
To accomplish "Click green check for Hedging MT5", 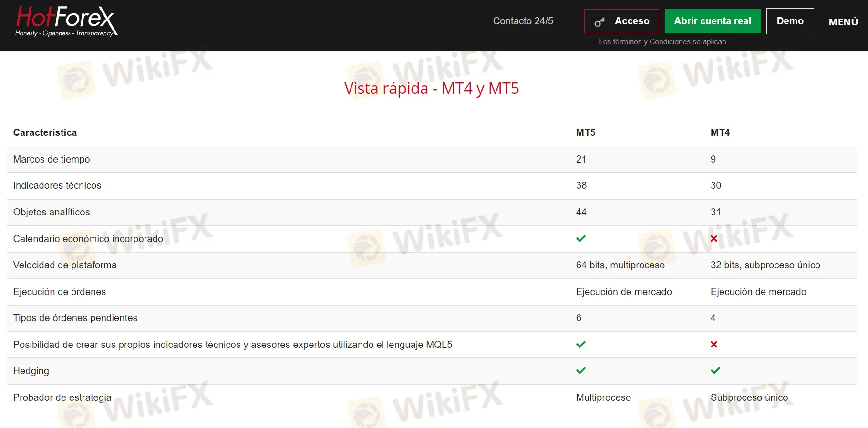I will [x=581, y=370].
